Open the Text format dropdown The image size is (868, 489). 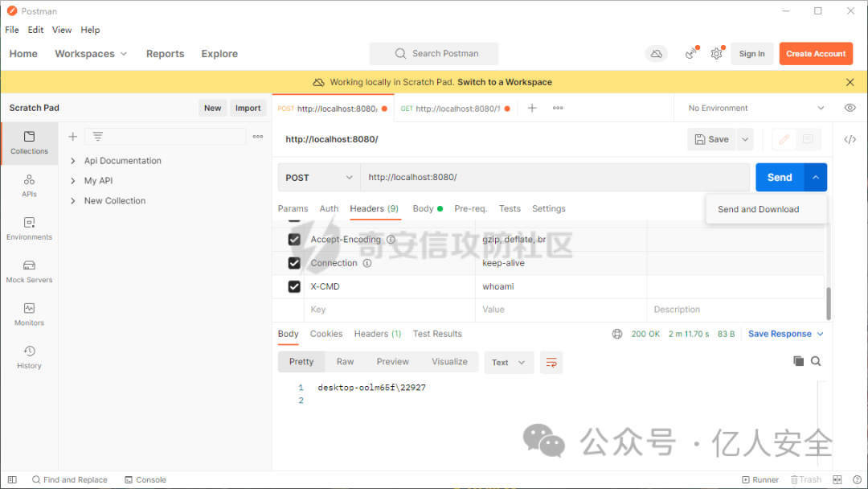point(509,363)
